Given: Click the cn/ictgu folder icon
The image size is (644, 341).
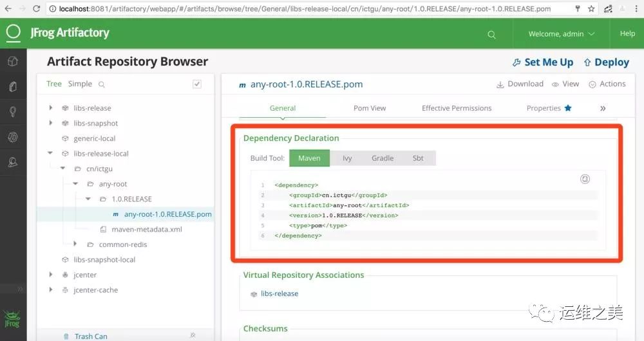Looking at the screenshot, I should point(78,169).
